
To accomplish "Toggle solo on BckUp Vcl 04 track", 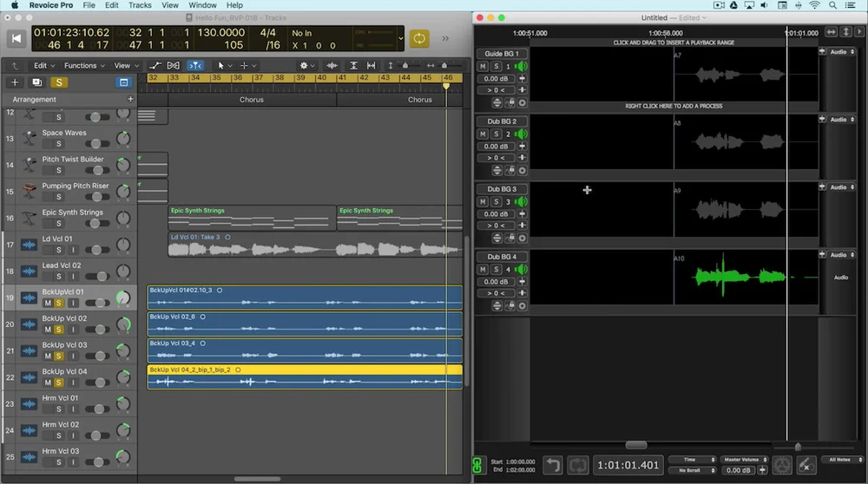I will pos(59,383).
